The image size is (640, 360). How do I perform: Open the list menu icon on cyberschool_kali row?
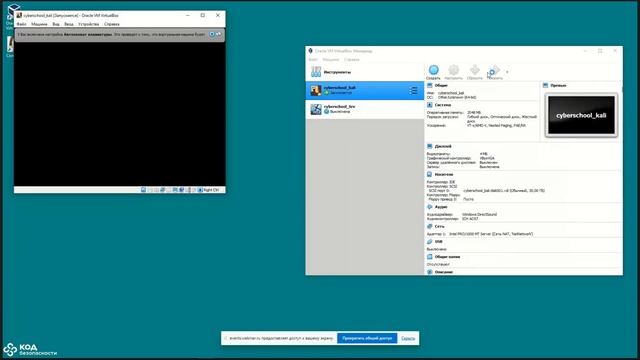tap(413, 91)
